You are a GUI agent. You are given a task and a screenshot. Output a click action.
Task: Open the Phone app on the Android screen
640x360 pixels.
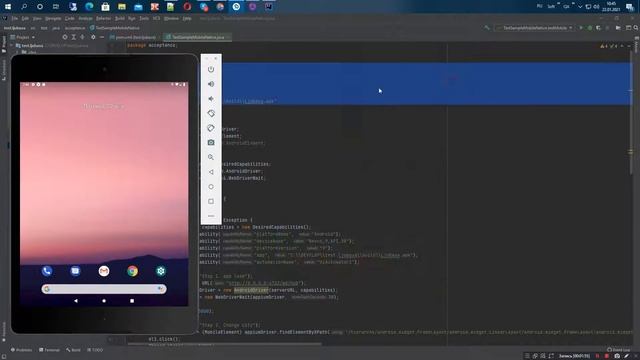click(47, 271)
